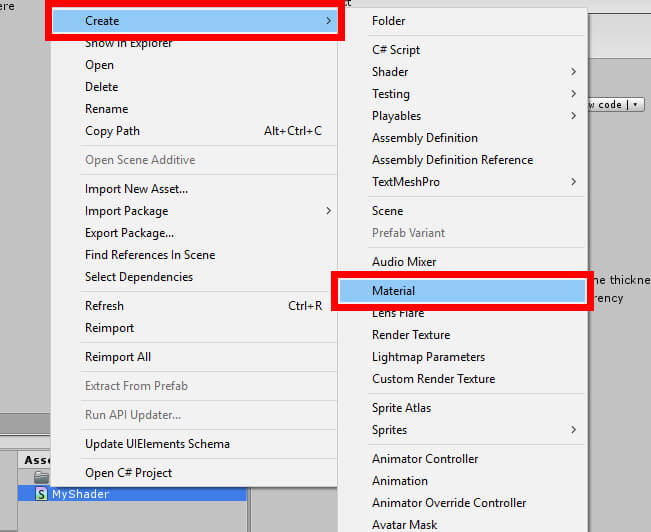Click the MyShader shader file icon
Screen dimensions: 651x532
tap(41, 494)
